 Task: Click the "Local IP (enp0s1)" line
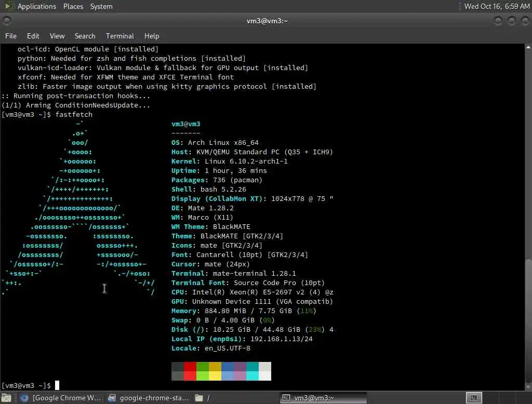pos(242,339)
